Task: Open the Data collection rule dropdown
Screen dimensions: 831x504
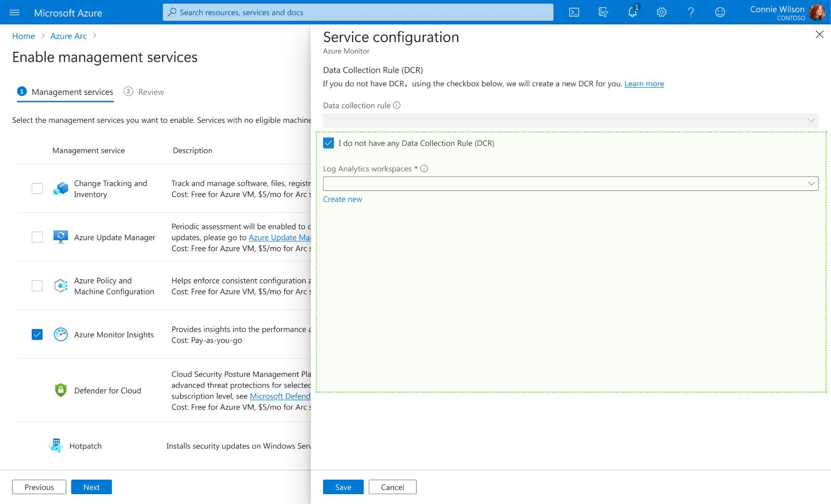Action: [x=570, y=120]
